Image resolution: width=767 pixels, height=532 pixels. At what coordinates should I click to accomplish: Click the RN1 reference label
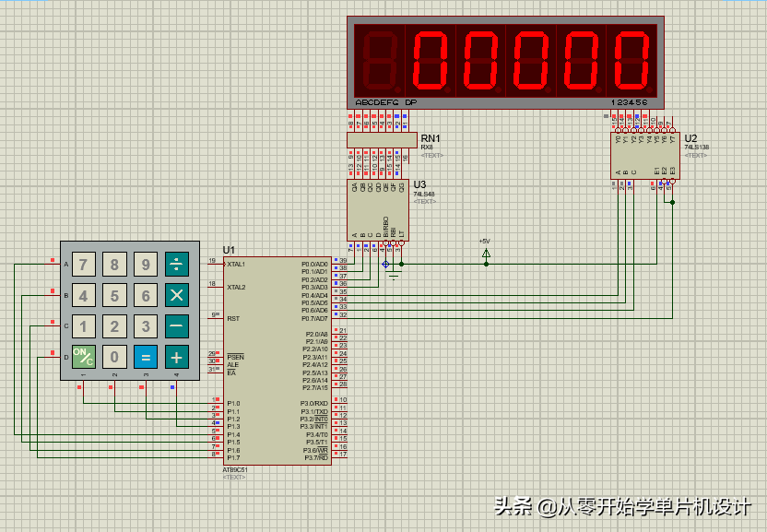[x=431, y=138]
